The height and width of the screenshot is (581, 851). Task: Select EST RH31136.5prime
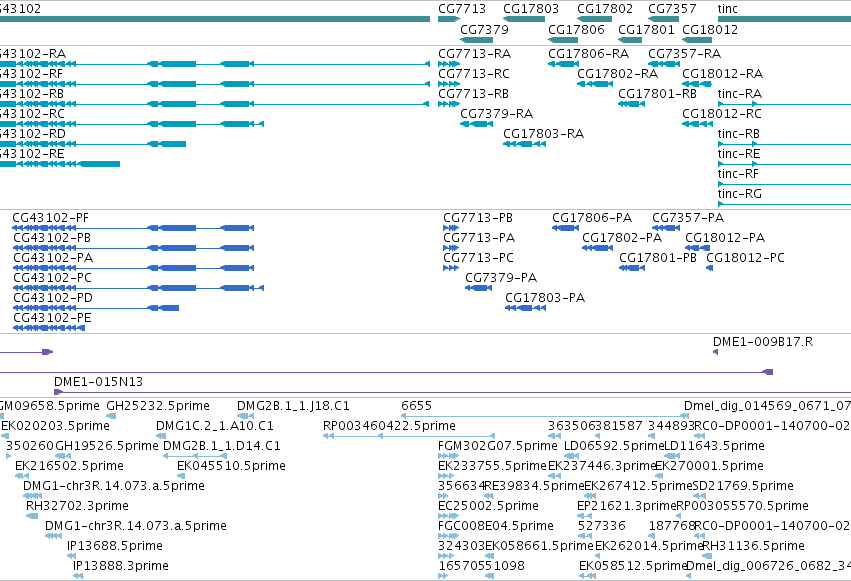(707, 556)
